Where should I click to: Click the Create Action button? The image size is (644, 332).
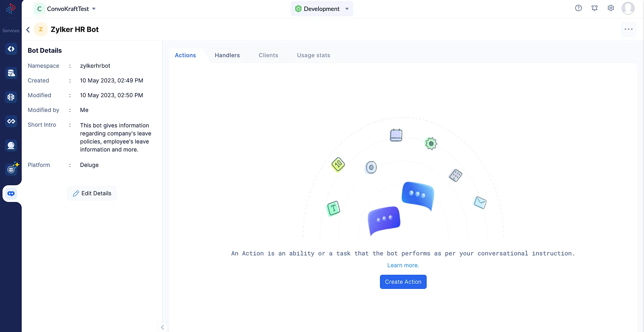click(x=403, y=282)
